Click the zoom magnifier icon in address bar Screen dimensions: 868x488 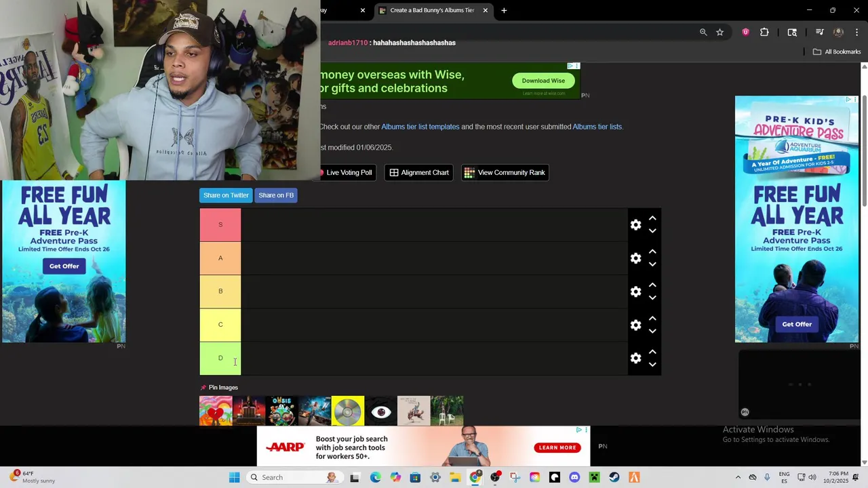[703, 32]
